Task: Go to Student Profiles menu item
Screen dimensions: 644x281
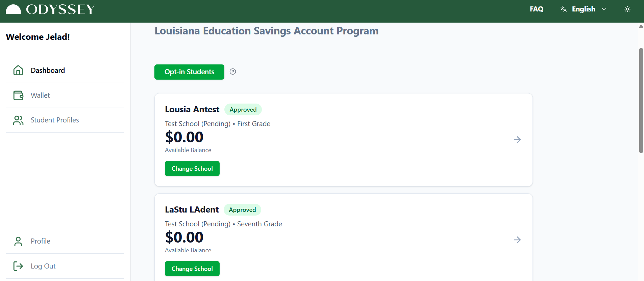Action: [x=55, y=120]
